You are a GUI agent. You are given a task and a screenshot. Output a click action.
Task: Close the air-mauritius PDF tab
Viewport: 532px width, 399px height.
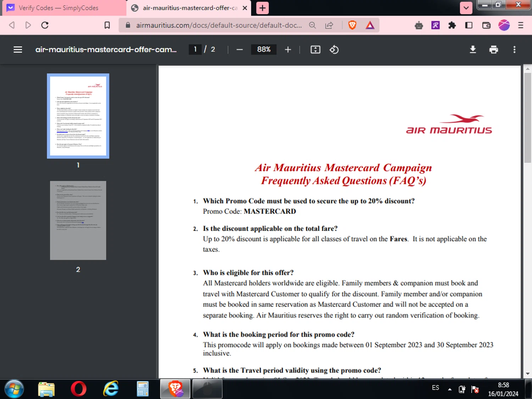(x=245, y=8)
